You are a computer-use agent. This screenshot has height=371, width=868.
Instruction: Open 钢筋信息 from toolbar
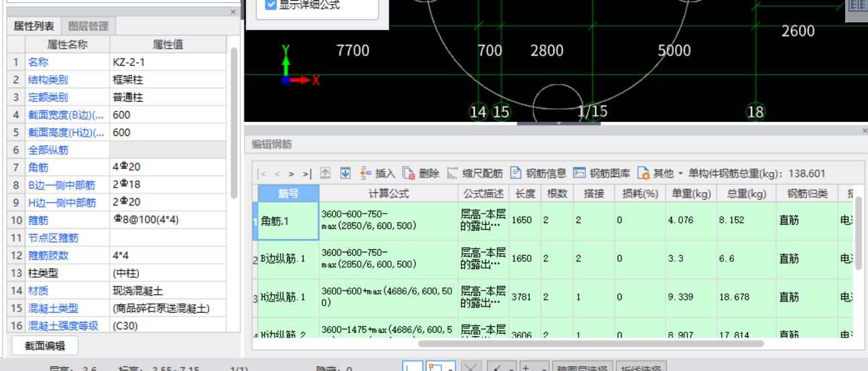click(538, 173)
